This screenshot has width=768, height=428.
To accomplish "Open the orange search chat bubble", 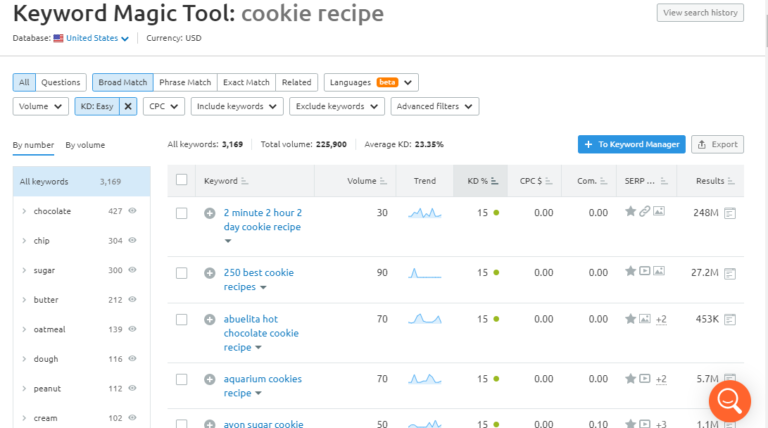I will click(730, 401).
